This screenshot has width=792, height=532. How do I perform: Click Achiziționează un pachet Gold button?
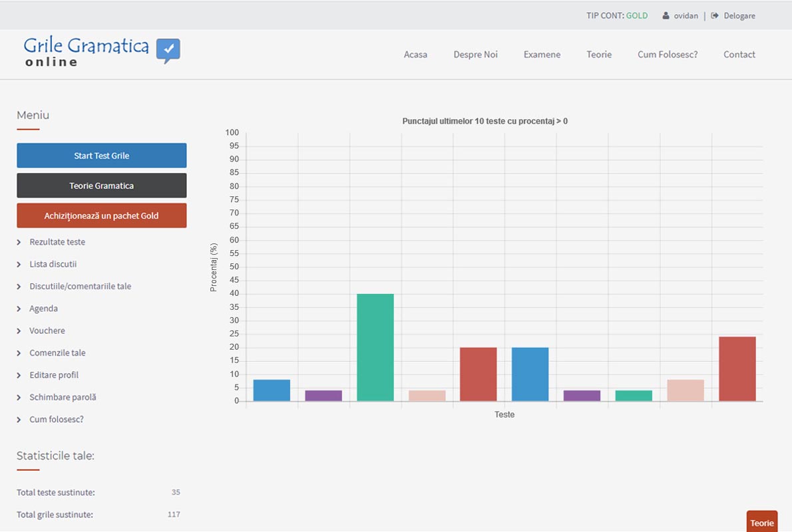(101, 215)
